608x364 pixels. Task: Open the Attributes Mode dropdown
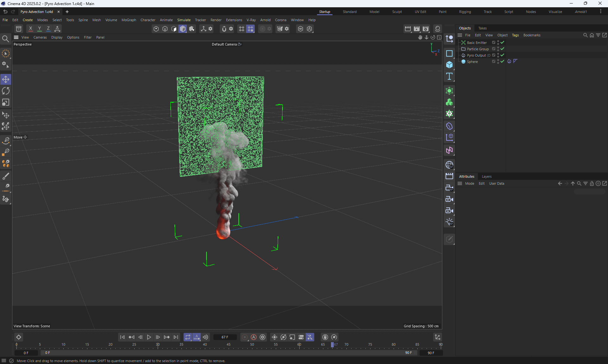[469, 183]
